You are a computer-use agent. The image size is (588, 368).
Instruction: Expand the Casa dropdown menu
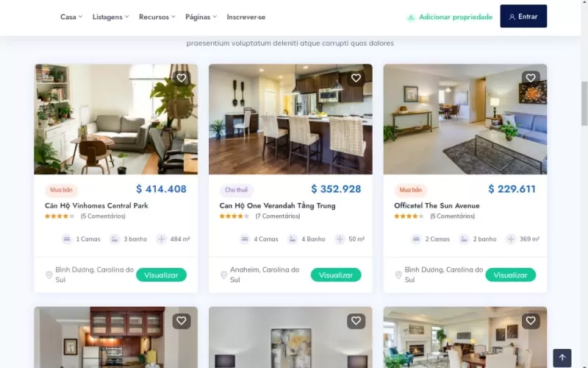tap(71, 17)
